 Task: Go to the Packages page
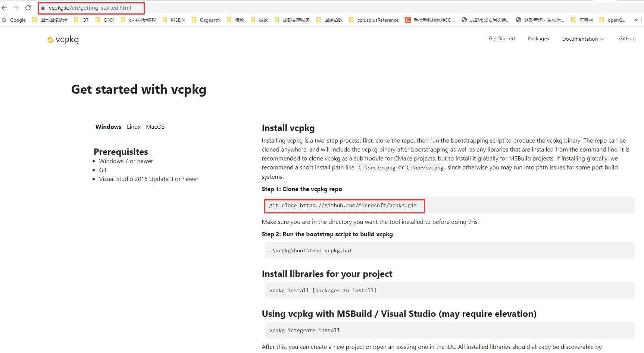(538, 38)
